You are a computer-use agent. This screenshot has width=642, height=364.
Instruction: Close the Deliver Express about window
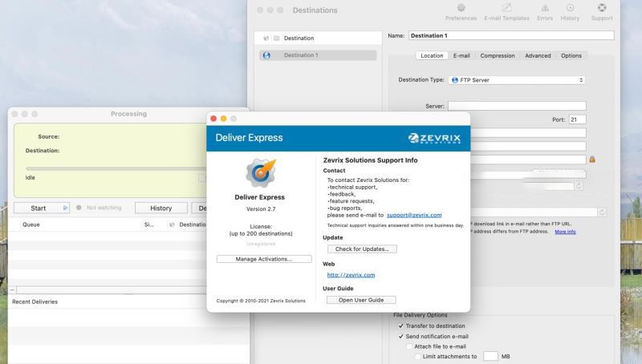tap(213, 119)
